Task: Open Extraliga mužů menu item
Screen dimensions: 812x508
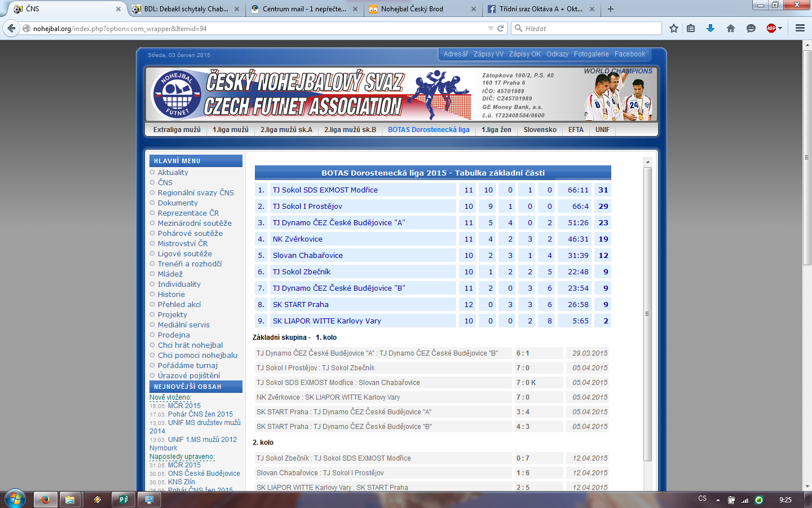Action: click(176, 130)
